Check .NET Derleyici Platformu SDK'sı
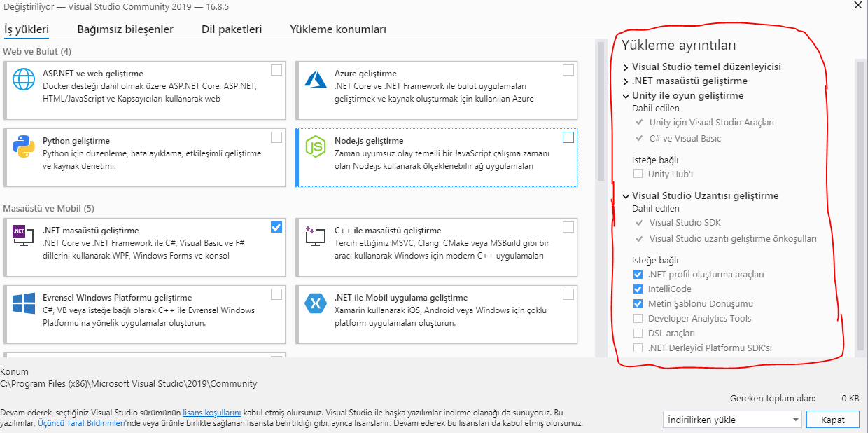 click(638, 348)
